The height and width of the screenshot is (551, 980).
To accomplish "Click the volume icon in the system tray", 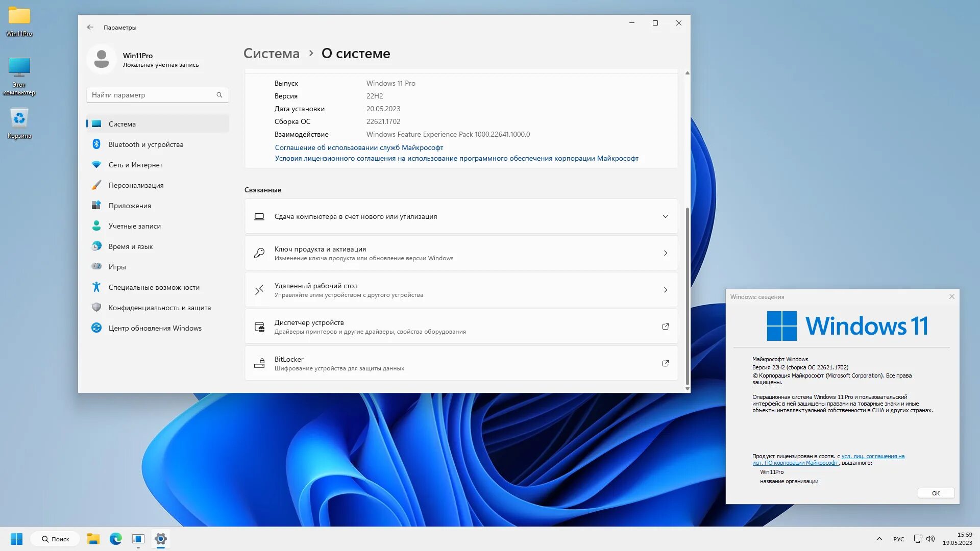I will click(x=930, y=539).
